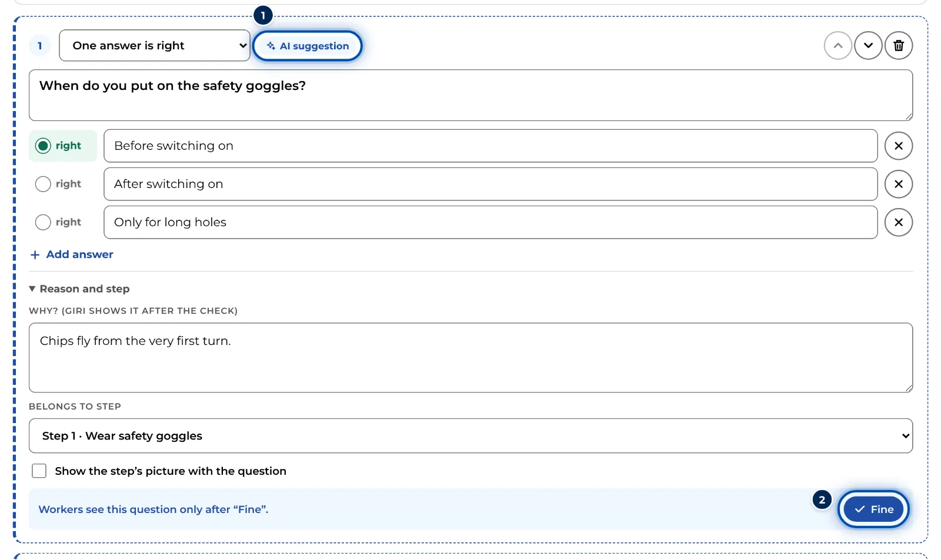Click the "BELONGS TO STEP" label

75,407
